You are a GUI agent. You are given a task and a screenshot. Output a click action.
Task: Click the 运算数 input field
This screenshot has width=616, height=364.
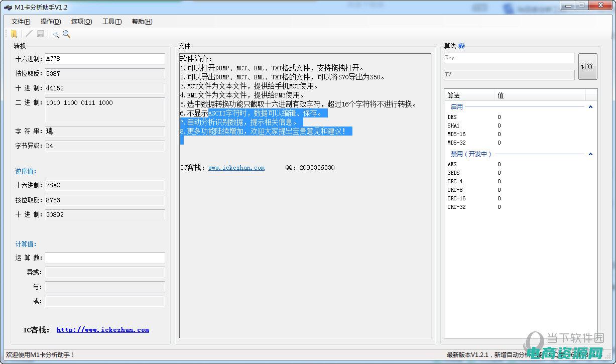click(x=104, y=258)
